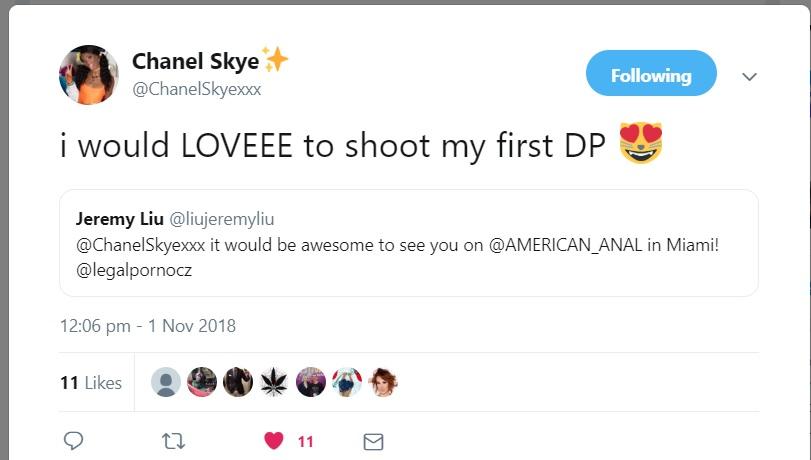Click the last liker avatar in the row
This screenshot has width=811, height=460.
[x=382, y=382]
